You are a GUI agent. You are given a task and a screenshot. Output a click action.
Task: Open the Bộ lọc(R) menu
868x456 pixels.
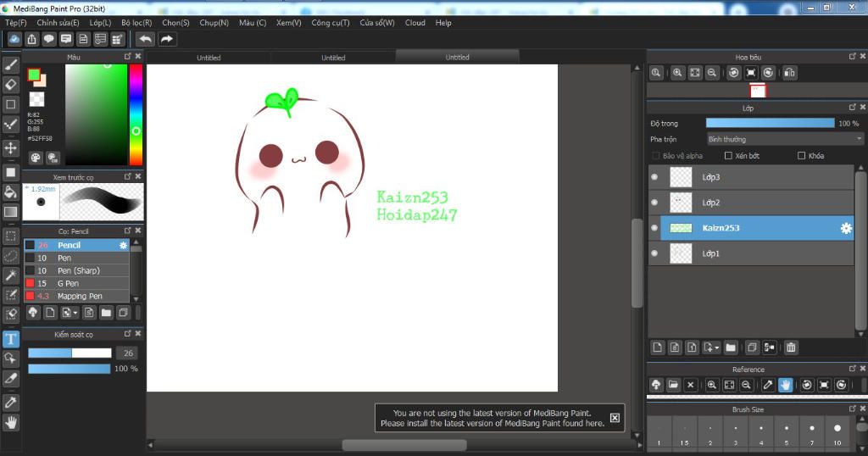pyautogui.click(x=136, y=23)
